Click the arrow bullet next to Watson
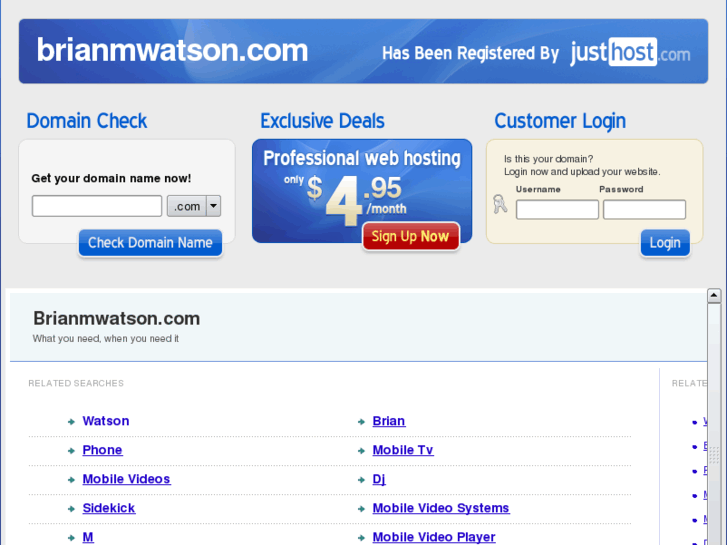727x545 pixels. click(71, 422)
